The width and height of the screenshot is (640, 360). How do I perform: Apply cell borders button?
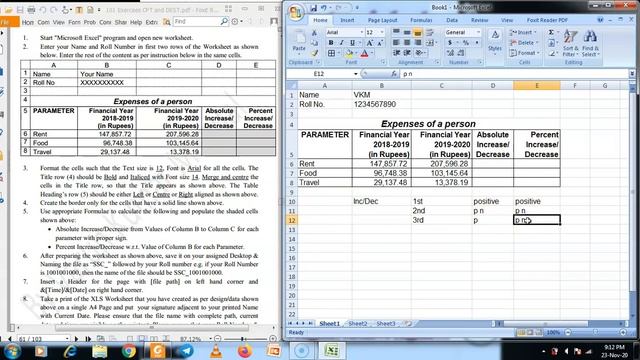(x=331, y=53)
